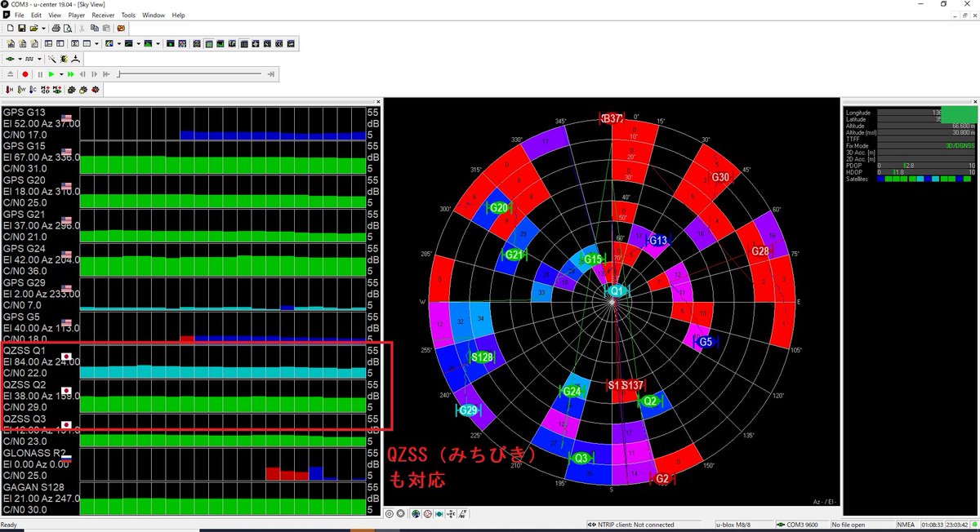
Task: Open the Tools menu
Action: pos(128,16)
